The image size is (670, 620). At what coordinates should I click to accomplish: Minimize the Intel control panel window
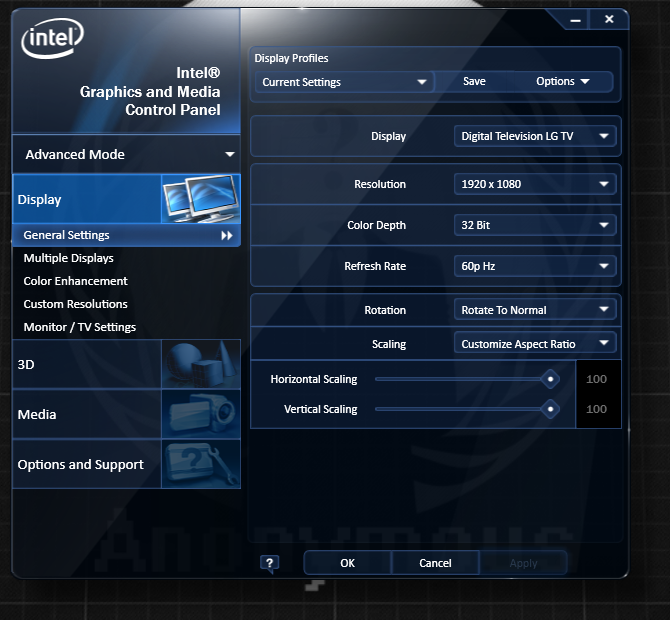point(575,20)
